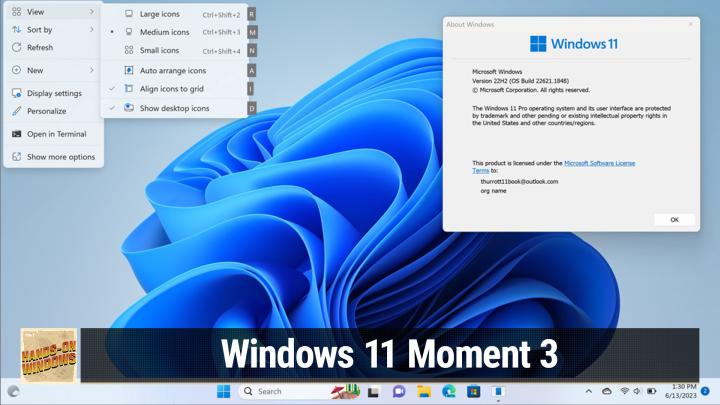This screenshot has width=720, height=405.
Task: Open Microsoft Store from the taskbar
Action: pos(473,392)
